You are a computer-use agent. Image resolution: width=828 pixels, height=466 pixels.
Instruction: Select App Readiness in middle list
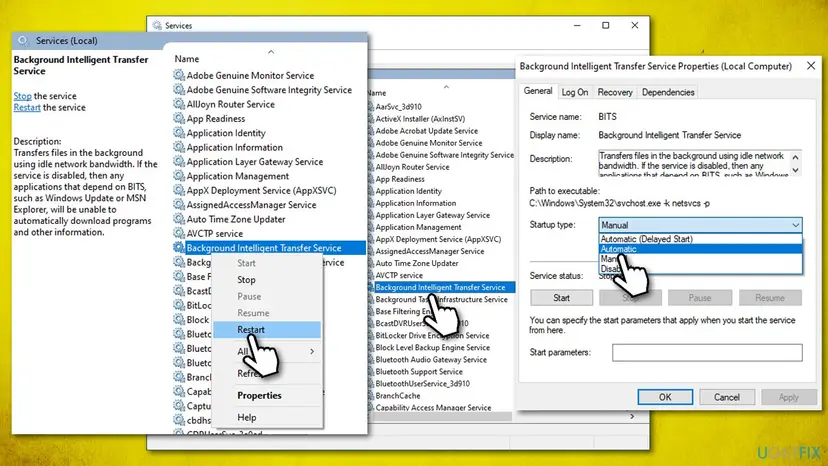[x=400, y=179]
